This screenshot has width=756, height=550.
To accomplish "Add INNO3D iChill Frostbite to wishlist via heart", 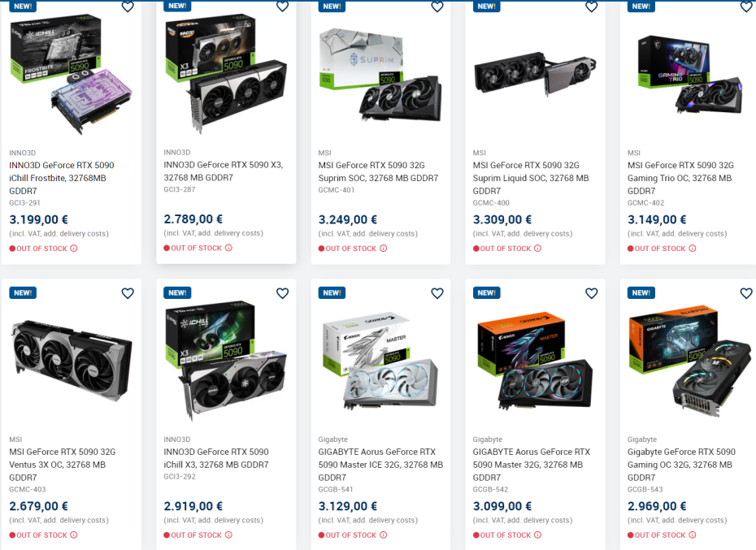I will (x=128, y=6).
